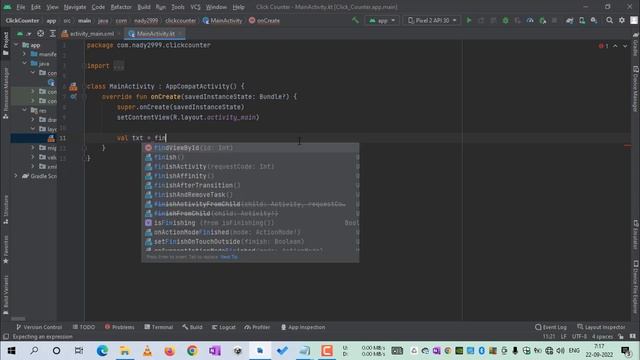Click the Next Tip link in completion popup
The height and width of the screenshot is (360, 640).
click(x=229, y=257)
